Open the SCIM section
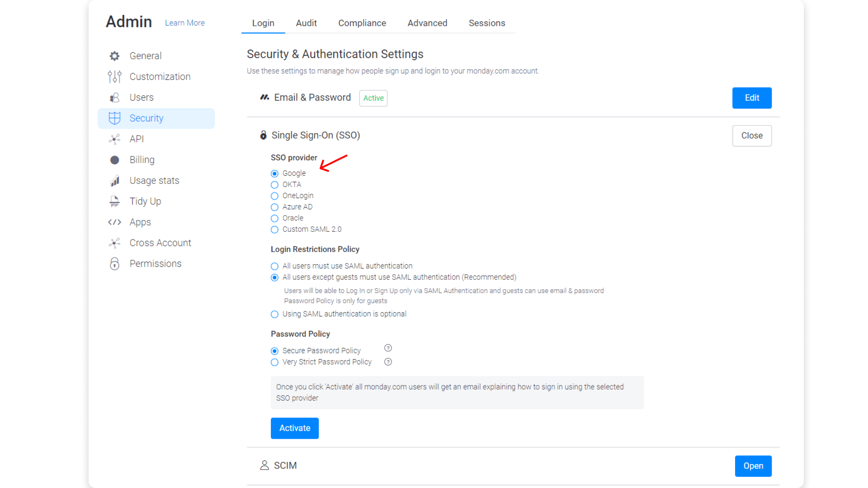Screen dimensions: 868x488 point(753,466)
